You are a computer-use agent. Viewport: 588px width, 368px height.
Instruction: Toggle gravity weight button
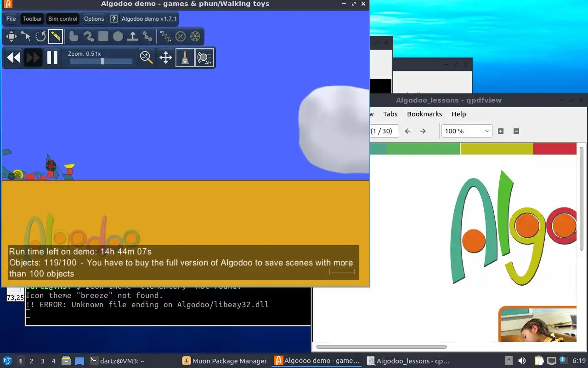pyautogui.click(x=185, y=57)
